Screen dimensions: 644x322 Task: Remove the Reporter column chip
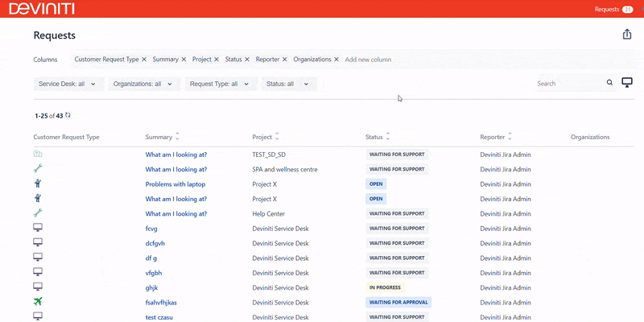285,59
